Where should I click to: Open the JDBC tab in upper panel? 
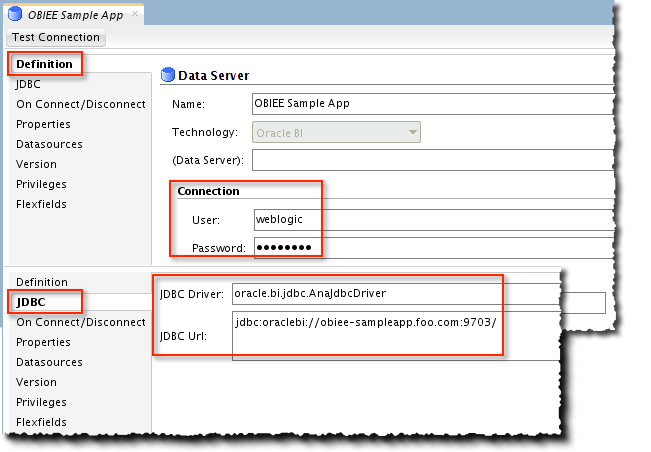point(28,84)
